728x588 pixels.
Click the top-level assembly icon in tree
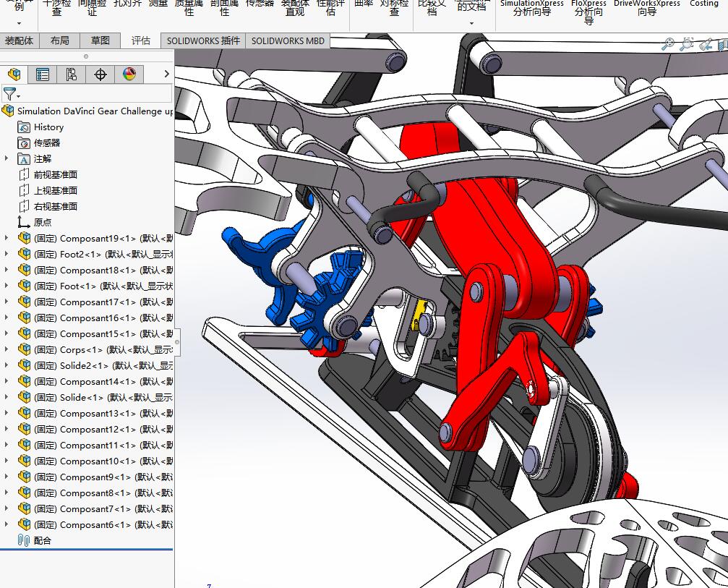pyautogui.click(x=8, y=111)
